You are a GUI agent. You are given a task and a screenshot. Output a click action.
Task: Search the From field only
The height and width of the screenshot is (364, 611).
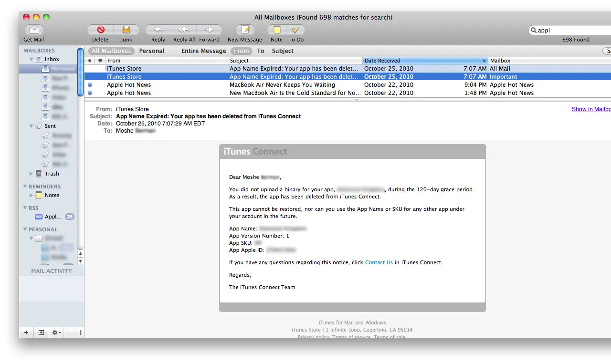point(242,51)
